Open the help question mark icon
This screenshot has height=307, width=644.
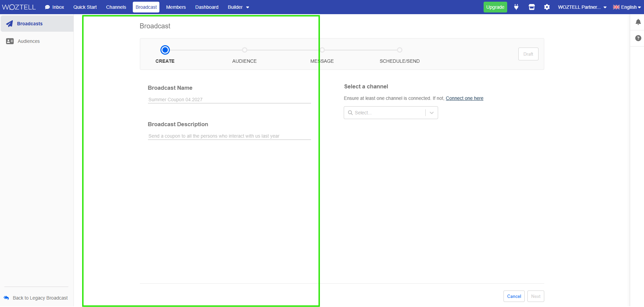[638, 38]
